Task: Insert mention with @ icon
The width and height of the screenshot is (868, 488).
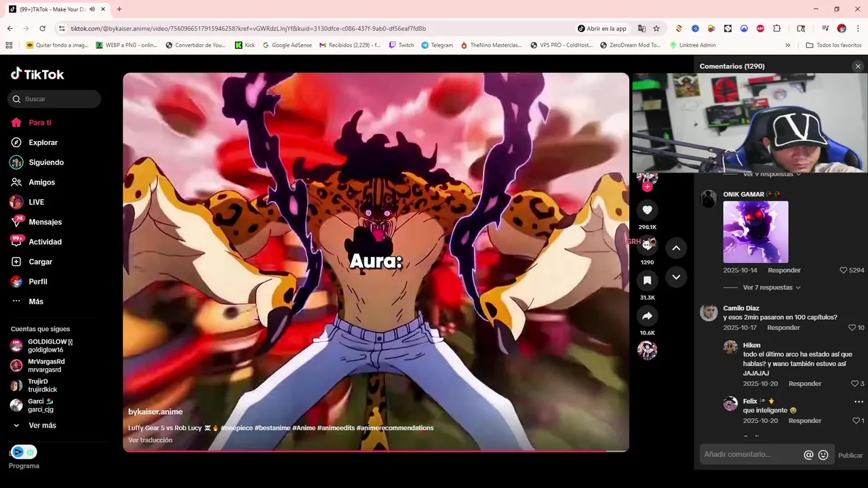Action: coord(808,455)
